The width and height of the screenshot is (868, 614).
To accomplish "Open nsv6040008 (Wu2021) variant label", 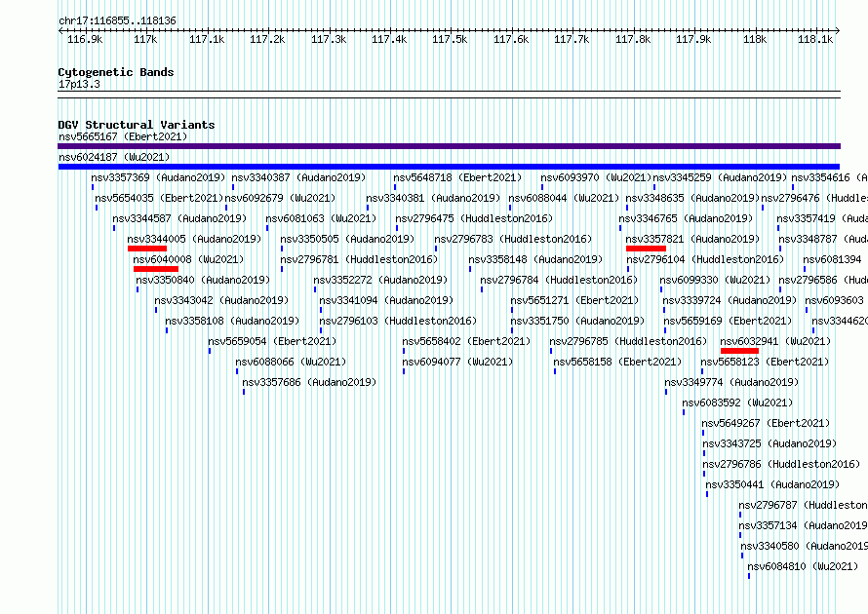I will click(x=189, y=259).
